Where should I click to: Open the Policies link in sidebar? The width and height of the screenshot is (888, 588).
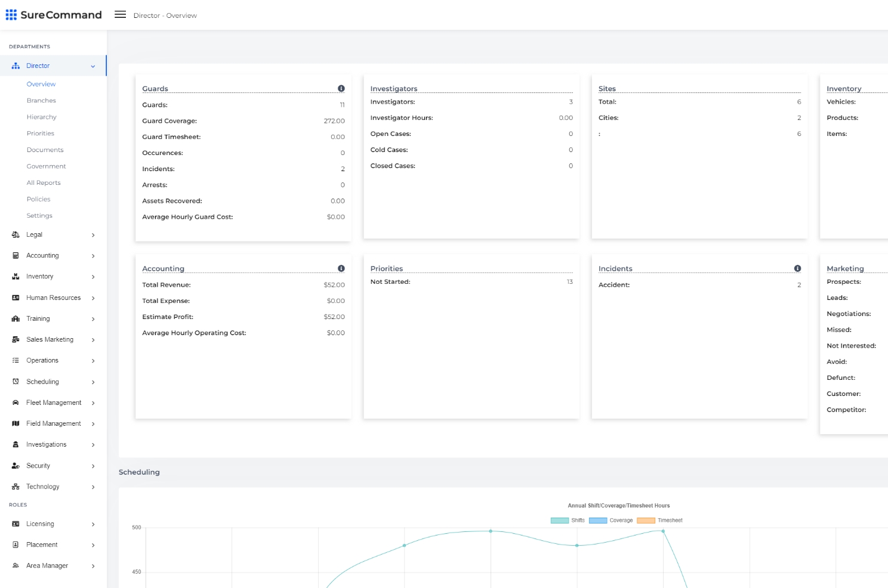click(38, 199)
